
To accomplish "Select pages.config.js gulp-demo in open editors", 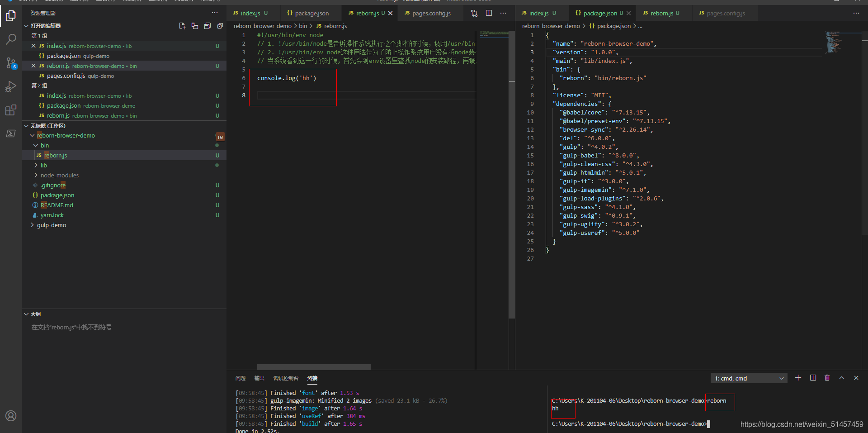I will coord(124,76).
